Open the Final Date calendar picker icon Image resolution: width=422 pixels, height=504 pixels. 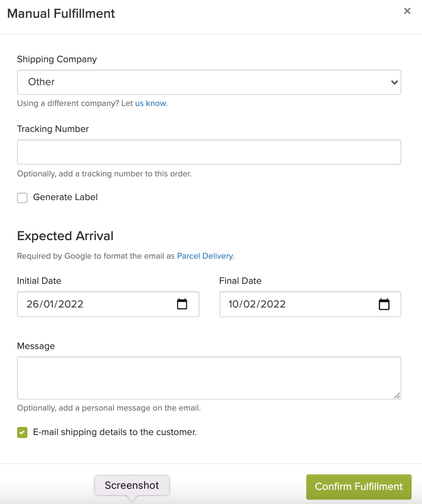[384, 304]
